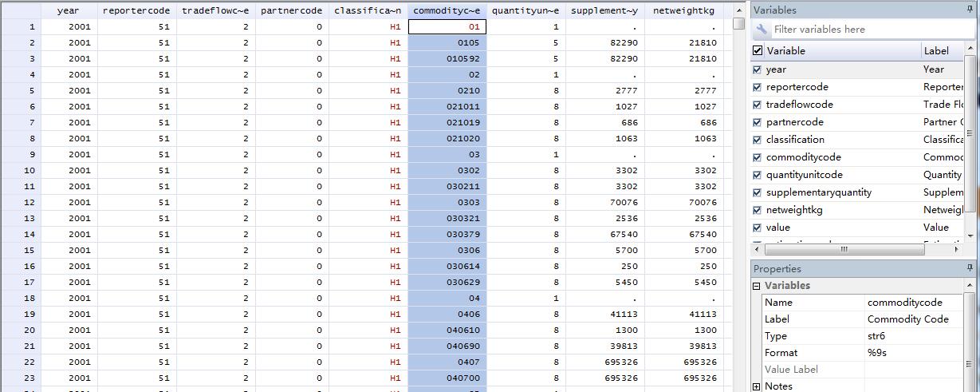Toggle the select-all Variable checkbox in header

pyautogui.click(x=758, y=50)
